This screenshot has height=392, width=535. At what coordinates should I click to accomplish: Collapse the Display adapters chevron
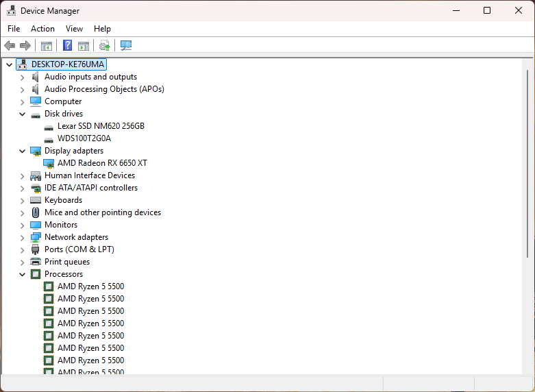[x=22, y=151]
